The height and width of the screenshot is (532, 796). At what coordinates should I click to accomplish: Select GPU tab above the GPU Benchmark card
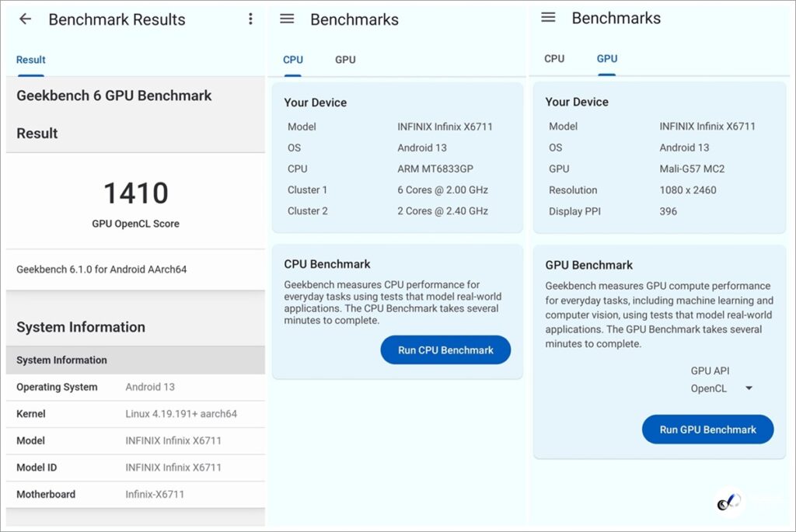pos(607,59)
